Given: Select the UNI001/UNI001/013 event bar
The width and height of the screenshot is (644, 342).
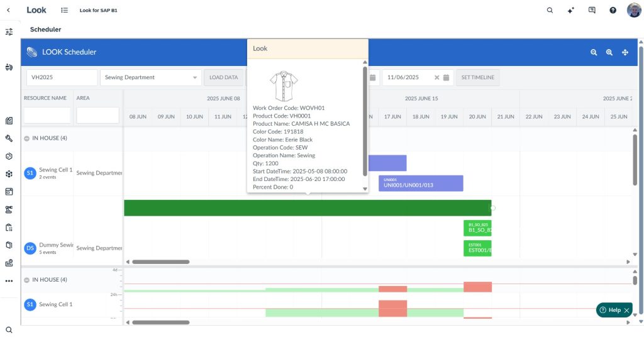Looking at the screenshot, I should [x=421, y=184].
